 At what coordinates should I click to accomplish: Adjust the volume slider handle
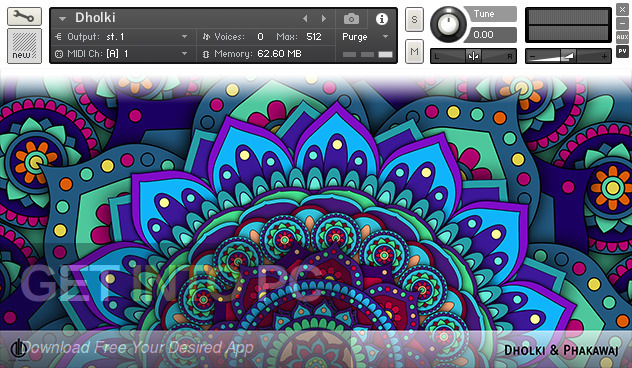click(568, 56)
